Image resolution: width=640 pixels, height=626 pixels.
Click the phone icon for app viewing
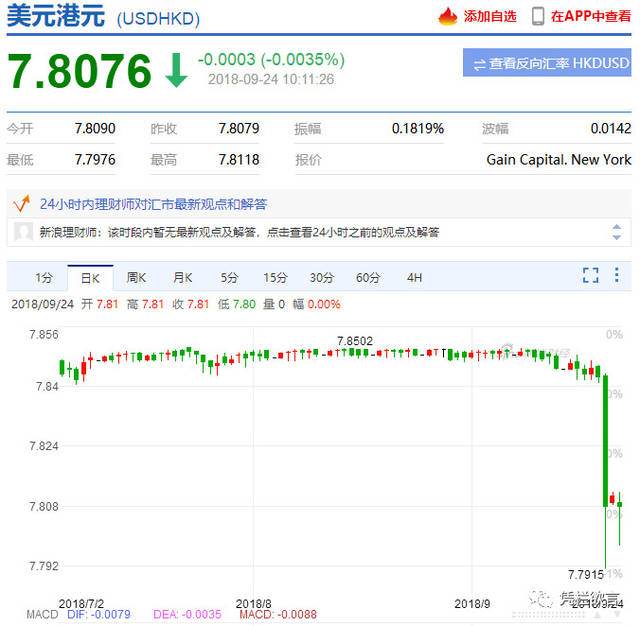coord(538,16)
